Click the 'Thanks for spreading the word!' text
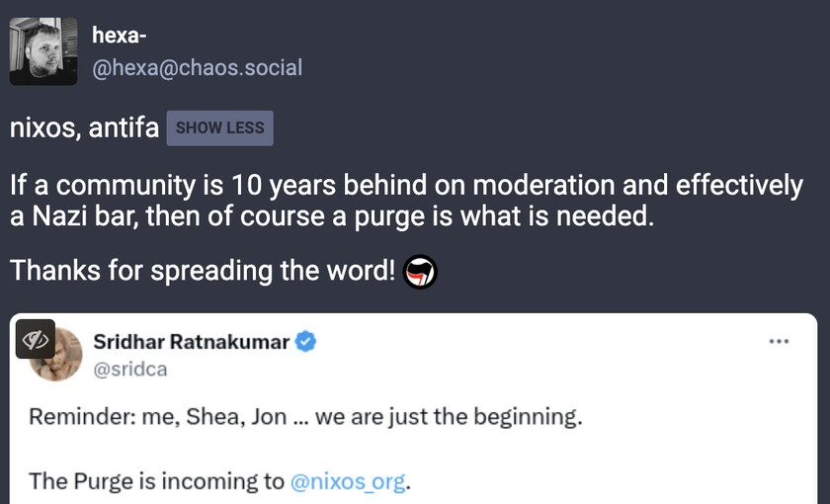The image size is (830, 504). tap(203, 271)
